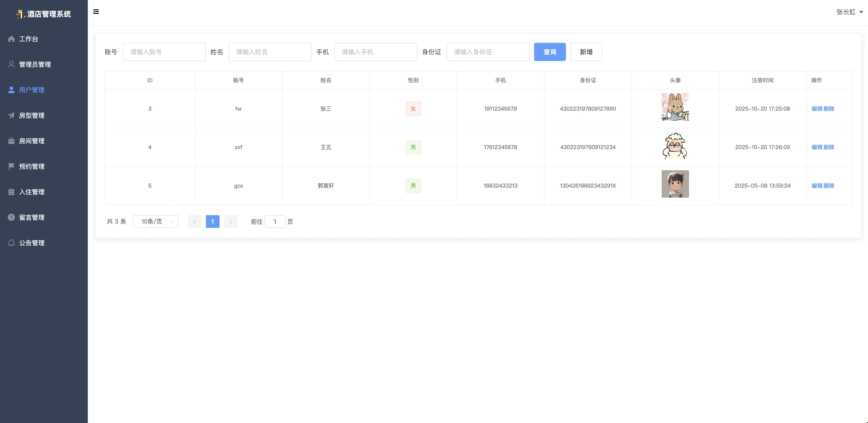Open the rabbit avatar thumbnail of 张三

[x=675, y=107]
